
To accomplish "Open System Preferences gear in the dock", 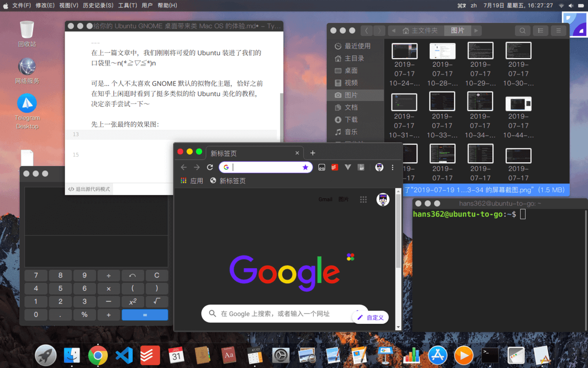I will [x=281, y=355].
